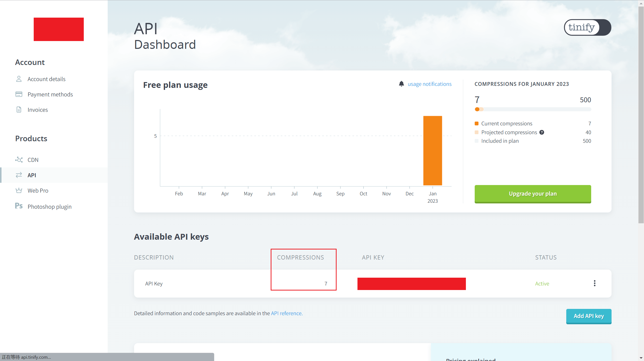Viewport: 644px width, 361px height.
Task: Click the STATUS column header
Action: 546,257
